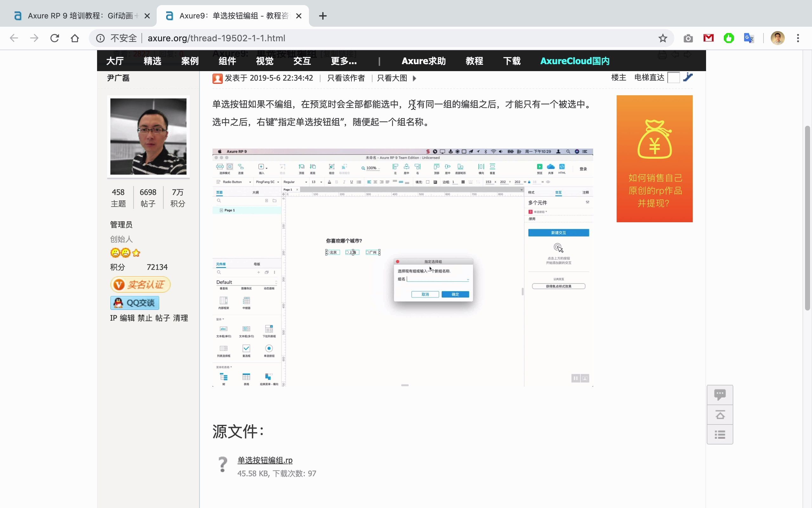Open 大厅 in the site navigation bar
The image size is (812, 508).
(x=115, y=61)
